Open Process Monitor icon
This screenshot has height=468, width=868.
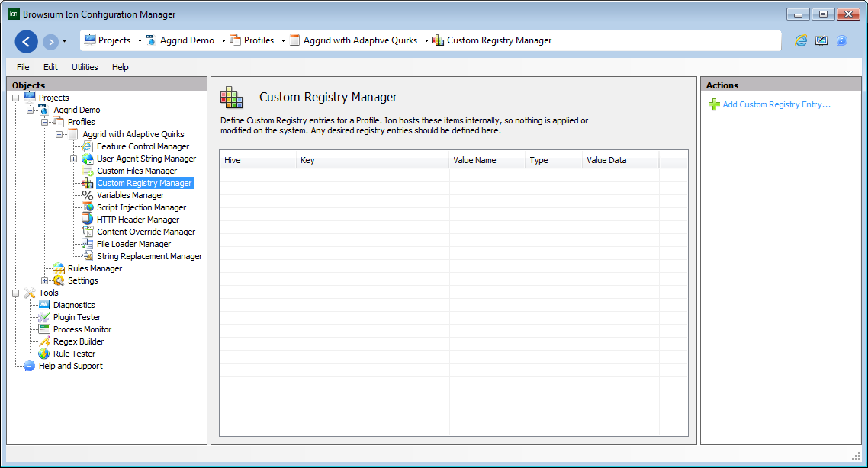click(x=43, y=329)
